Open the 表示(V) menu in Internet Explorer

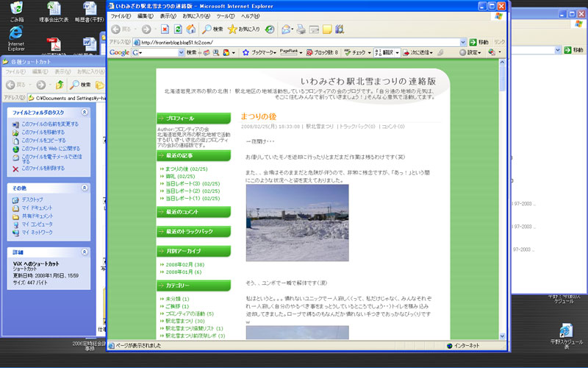[168, 16]
